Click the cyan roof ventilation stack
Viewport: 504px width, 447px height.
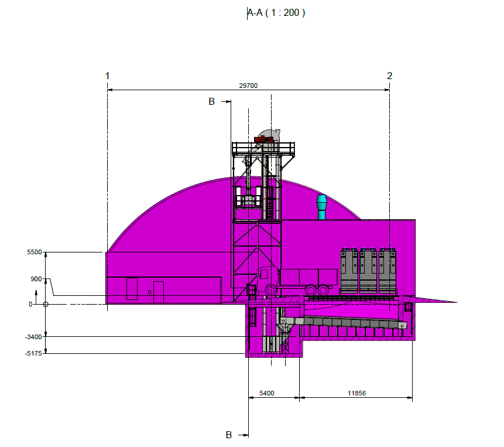pos(321,207)
